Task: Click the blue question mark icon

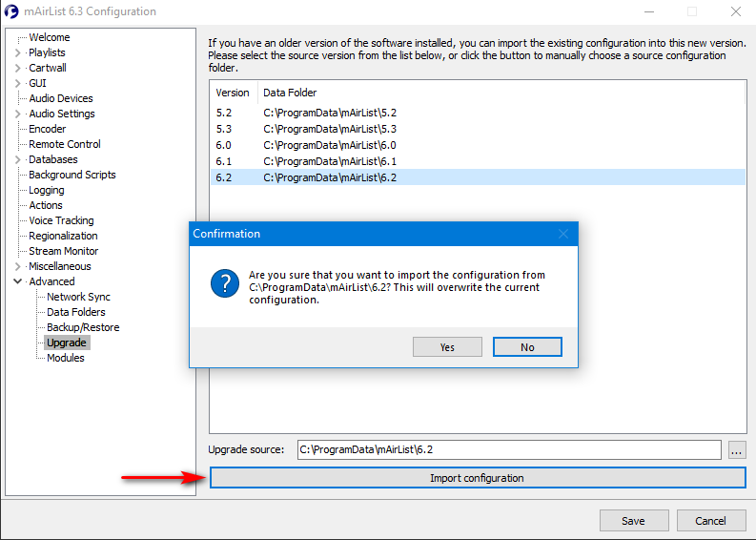Action: [225, 283]
